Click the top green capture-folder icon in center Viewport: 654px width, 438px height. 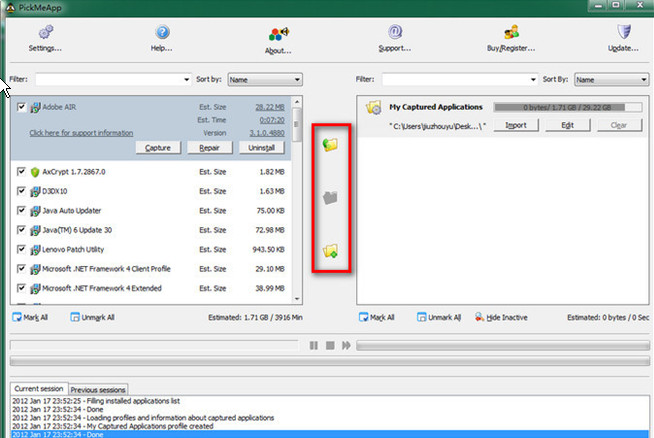330,145
